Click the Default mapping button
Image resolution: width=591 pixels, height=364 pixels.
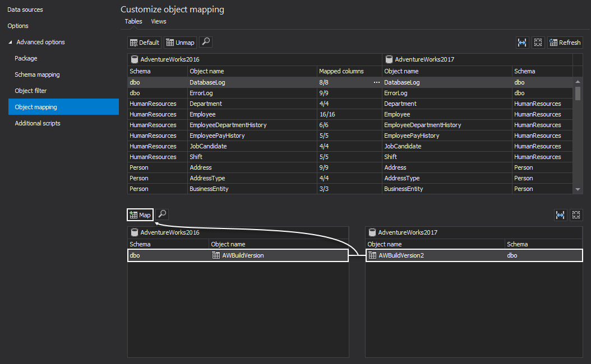(145, 43)
